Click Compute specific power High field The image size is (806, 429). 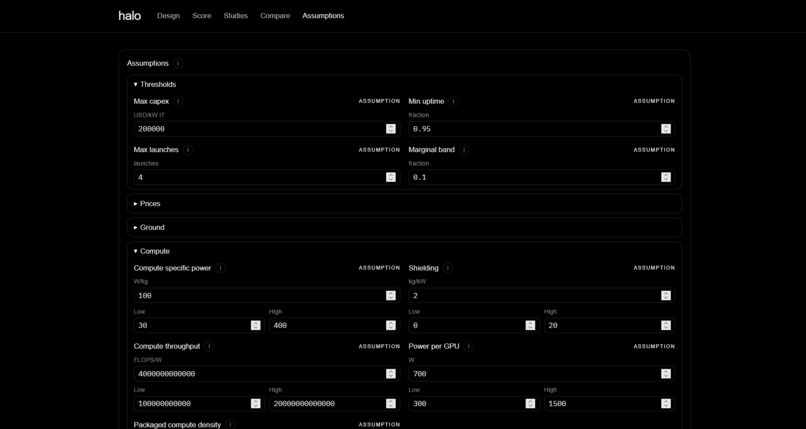(335, 325)
